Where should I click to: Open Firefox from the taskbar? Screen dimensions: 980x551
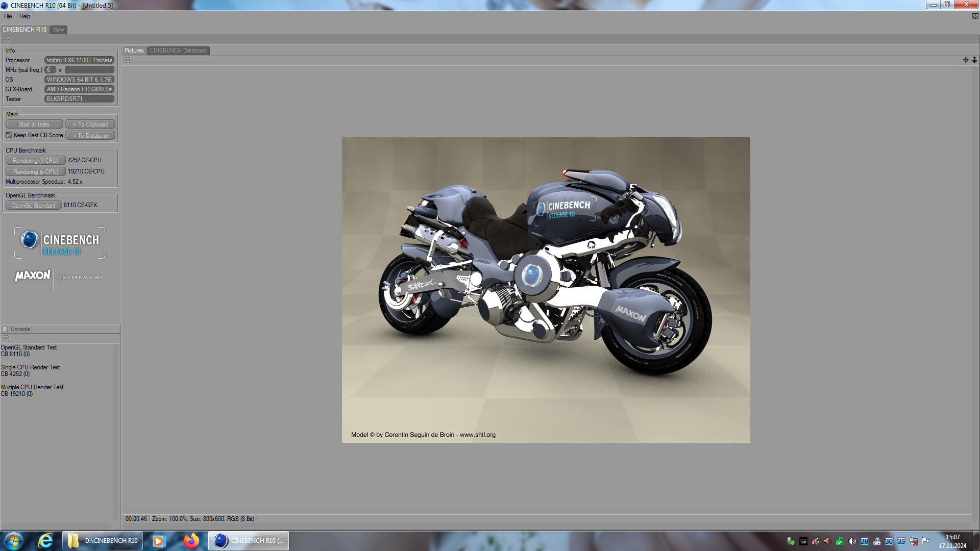[191, 541]
